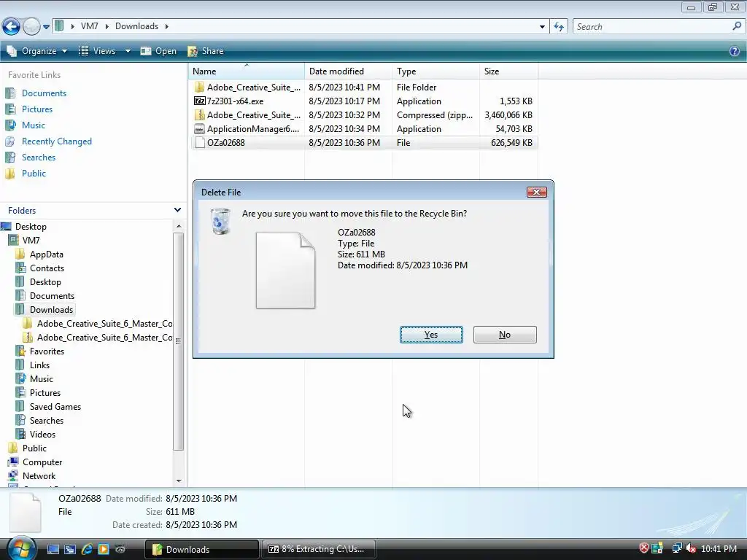
Task: Open Documents in Favorite Links
Action: [x=44, y=93]
